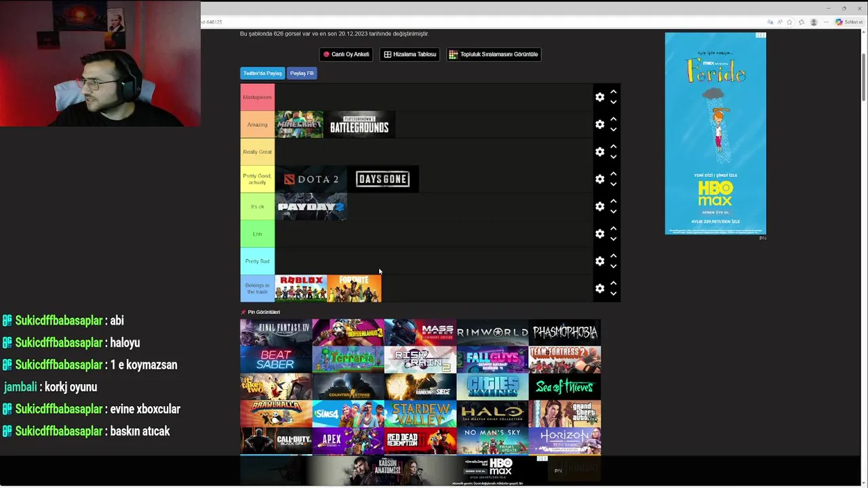Select Dota 2 image in tier list
The height and width of the screenshot is (488, 868).
tap(311, 179)
